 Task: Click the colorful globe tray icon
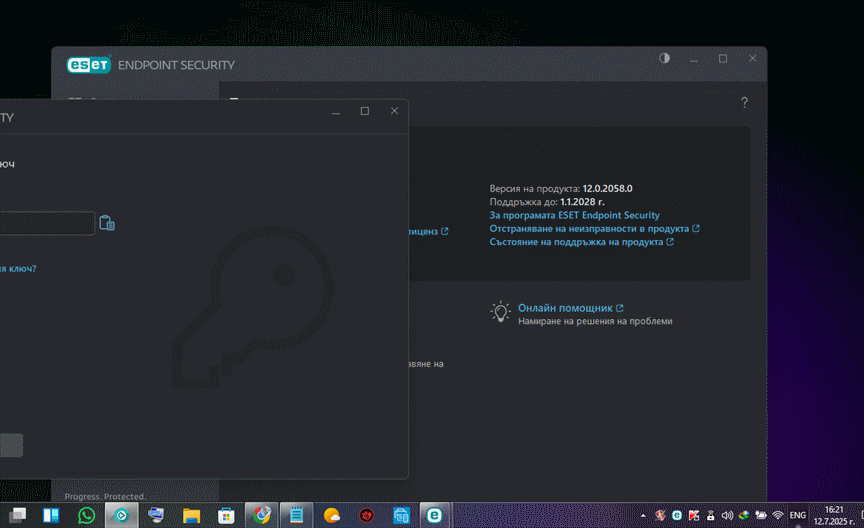coord(744,515)
